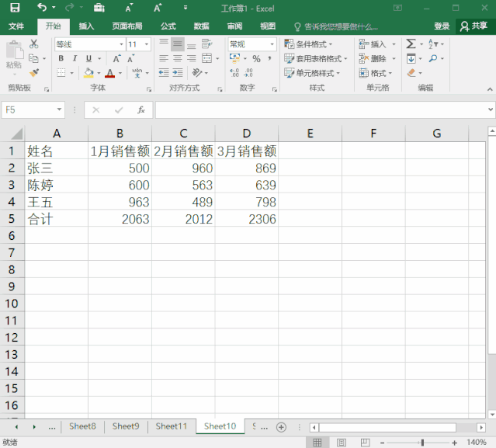The width and height of the screenshot is (496, 448).
Task: Add a new sheet with plus icon
Action: 281,428
